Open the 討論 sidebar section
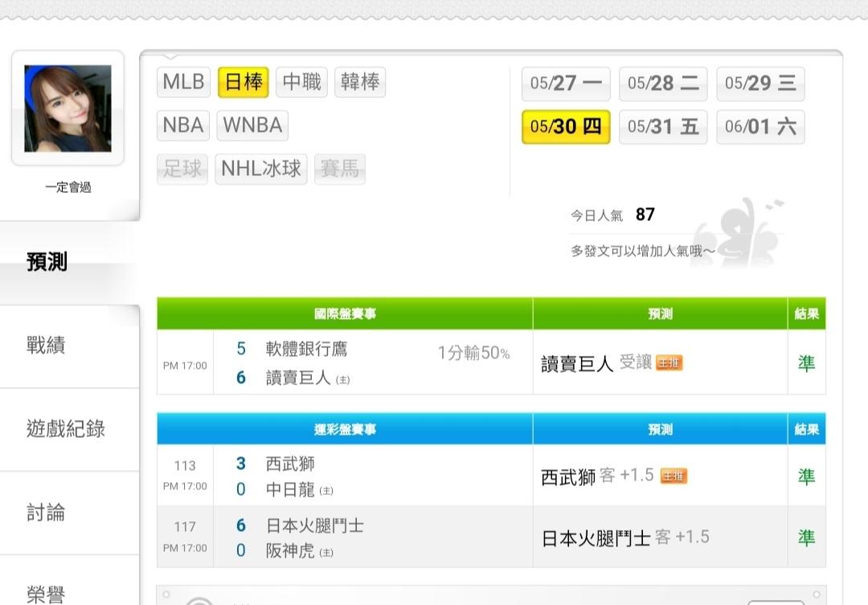The width and height of the screenshot is (868, 605). [69, 513]
